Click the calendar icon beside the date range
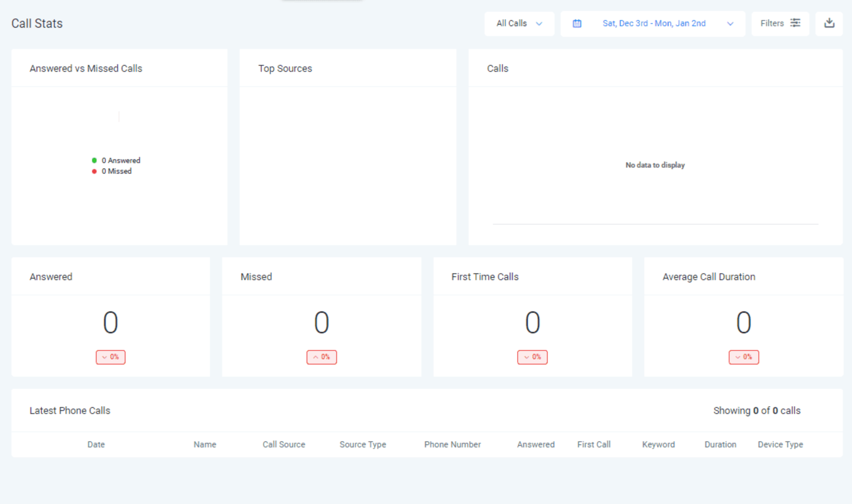This screenshot has height=504, width=852. point(577,23)
